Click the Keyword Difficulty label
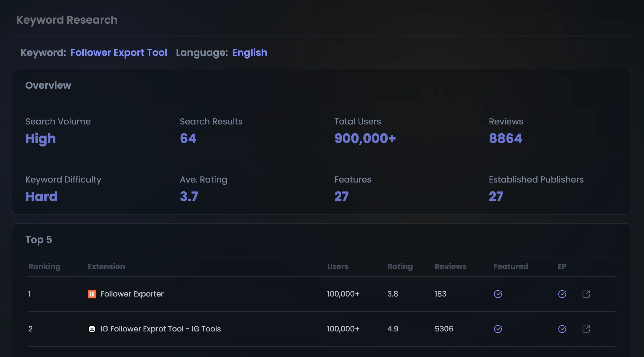Viewport: 644px width, 357px height. coord(63,180)
